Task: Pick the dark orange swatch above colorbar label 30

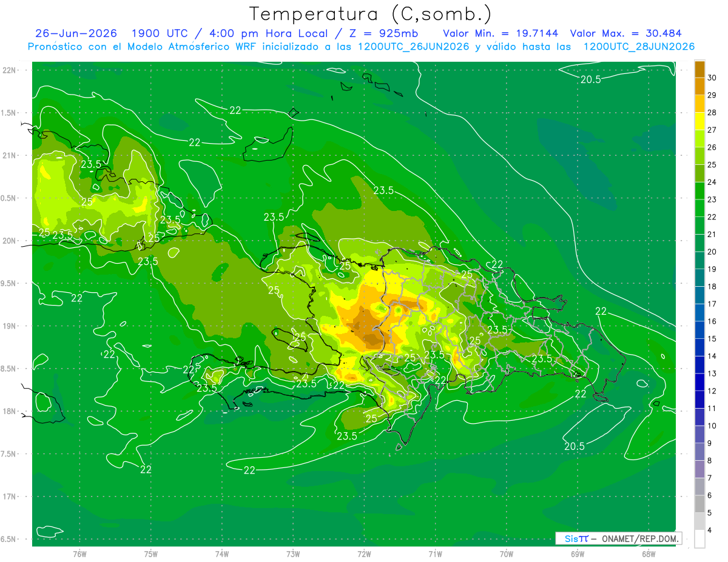Action: [699, 69]
